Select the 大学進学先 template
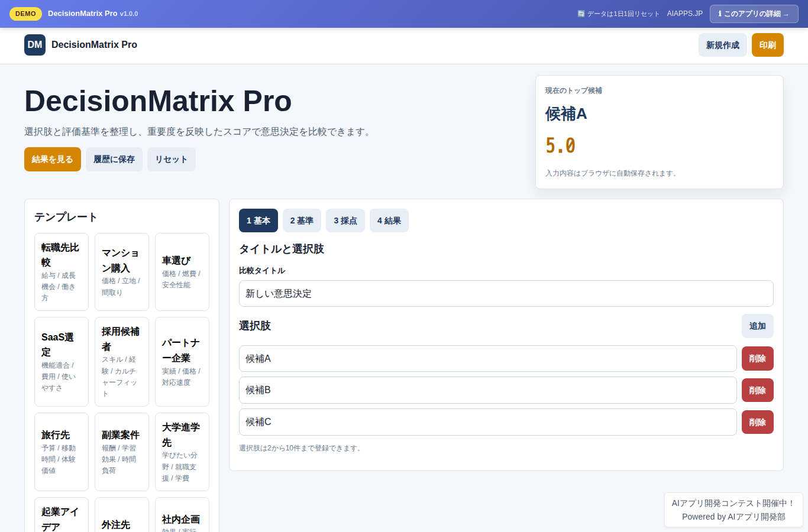 click(x=182, y=452)
